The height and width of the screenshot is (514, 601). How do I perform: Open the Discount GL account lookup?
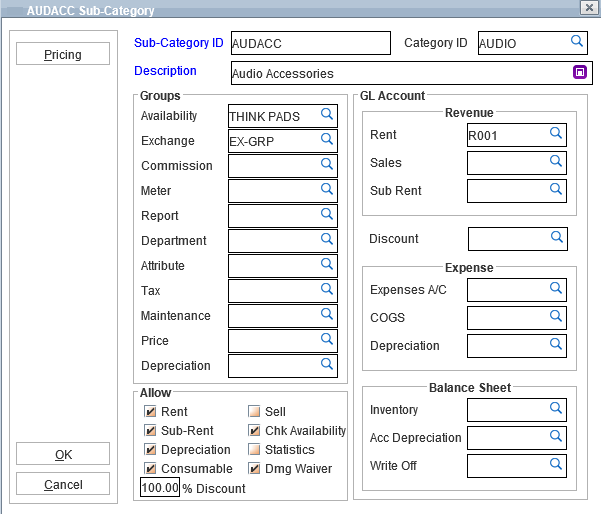[557, 237]
